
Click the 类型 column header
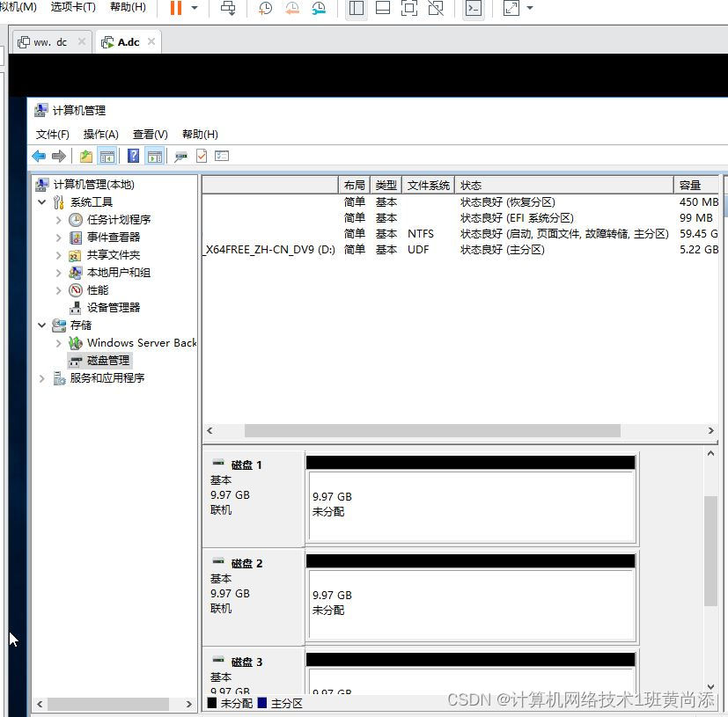pyautogui.click(x=386, y=185)
